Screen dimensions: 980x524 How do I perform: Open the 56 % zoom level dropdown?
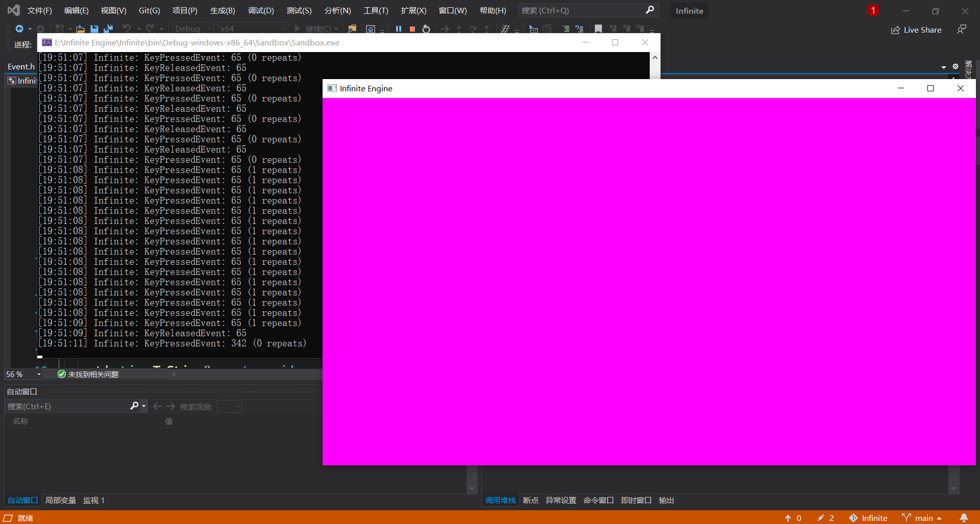23,375
